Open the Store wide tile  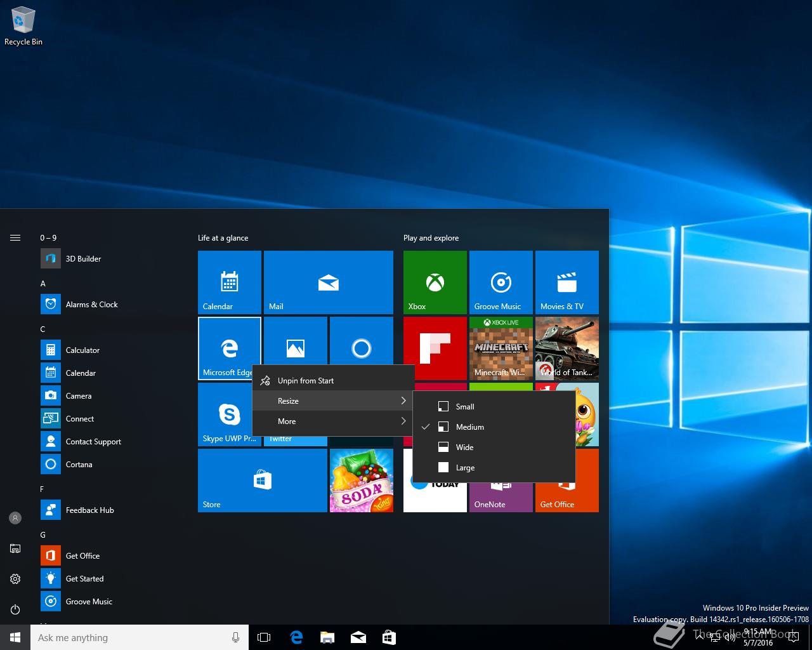click(x=263, y=481)
